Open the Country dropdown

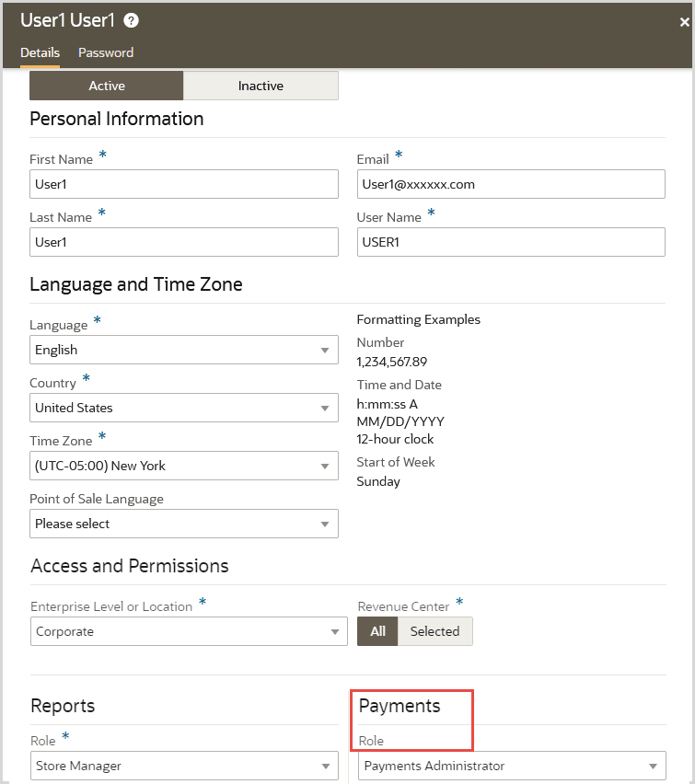184,408
